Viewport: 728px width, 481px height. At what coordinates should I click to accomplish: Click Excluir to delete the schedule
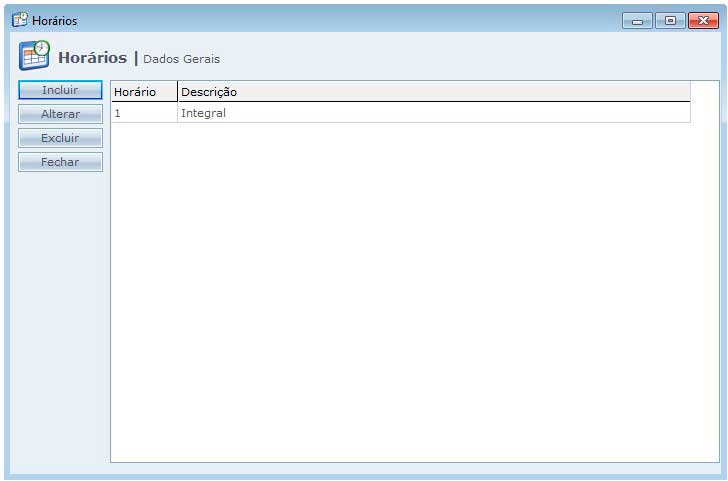60,138
